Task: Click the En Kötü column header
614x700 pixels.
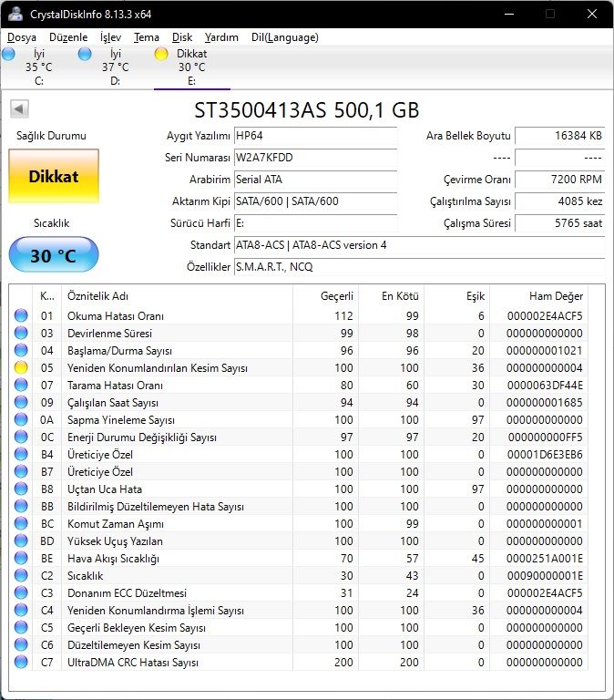Action: (x=392, y=296)
